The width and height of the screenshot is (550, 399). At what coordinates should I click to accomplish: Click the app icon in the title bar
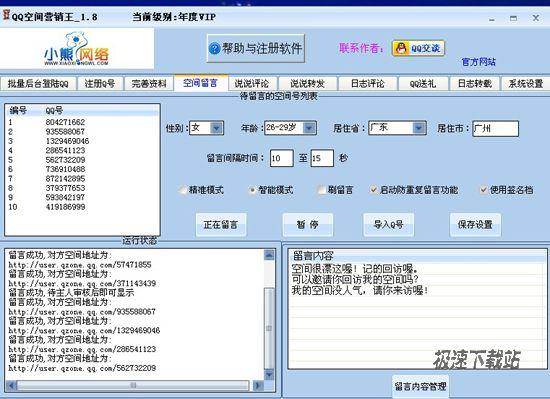click(6, 15)
